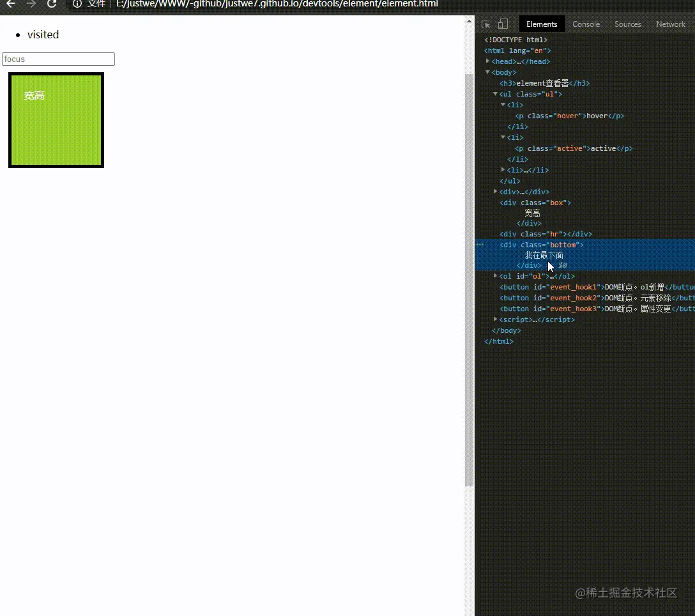This screenshot has height=616, width=695.
Task: Click the visited list item on page
Action: pyautogui.click(x=43, y=35)
